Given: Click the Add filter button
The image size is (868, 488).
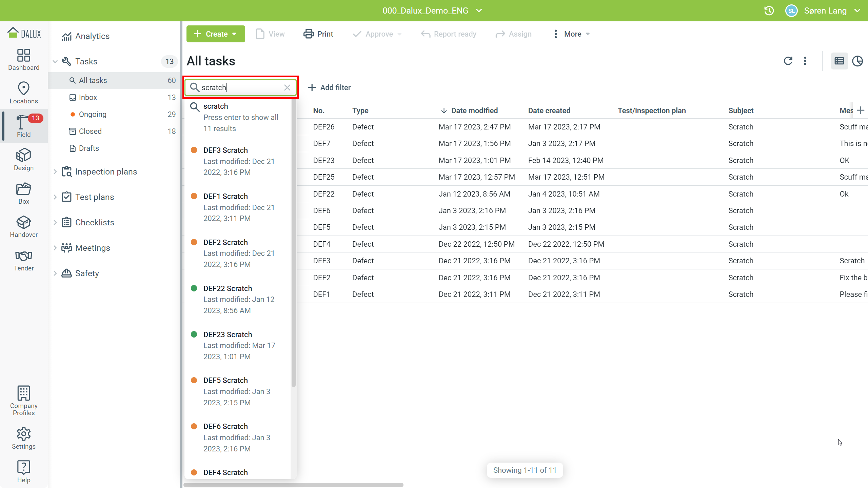Looking at the screenshot, I should pos(330,87).
